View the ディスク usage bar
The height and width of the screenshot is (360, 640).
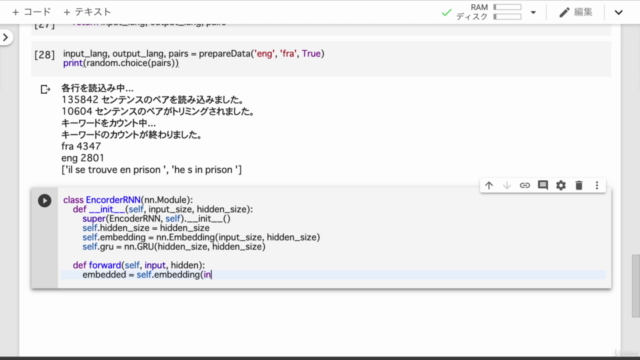click(507, 17)
